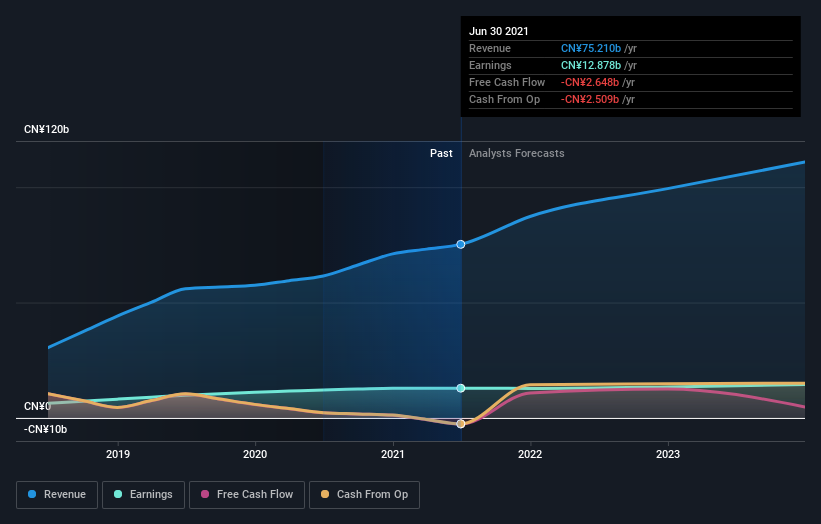Click the pink Free Cash Flow legend dot
821x524 pixels.
205,494
